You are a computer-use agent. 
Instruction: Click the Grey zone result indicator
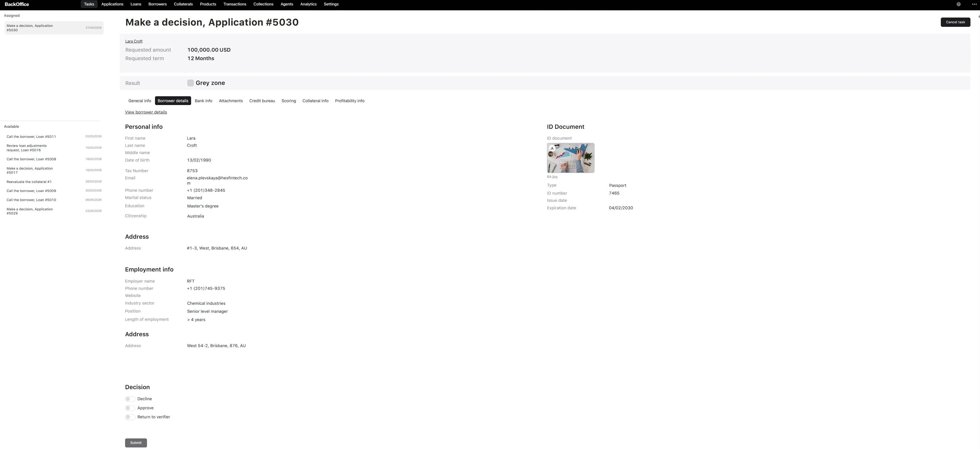coord(191,83)
